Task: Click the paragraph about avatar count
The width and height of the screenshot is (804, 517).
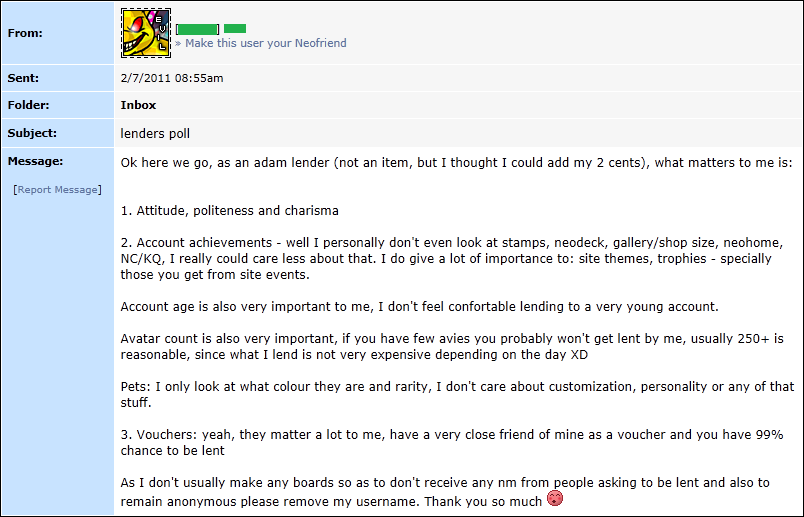Action: [x=452, y=347]
